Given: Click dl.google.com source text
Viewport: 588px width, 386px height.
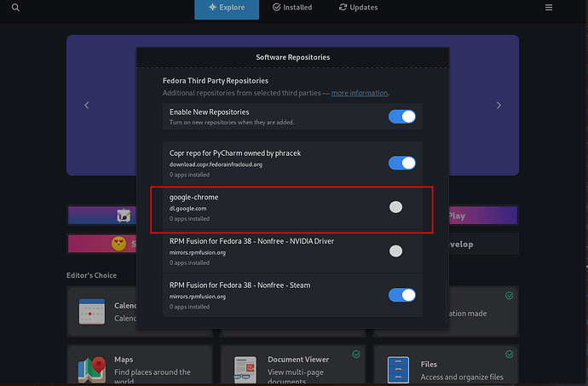Looking at the screenshot, I should tap(187, 209).
